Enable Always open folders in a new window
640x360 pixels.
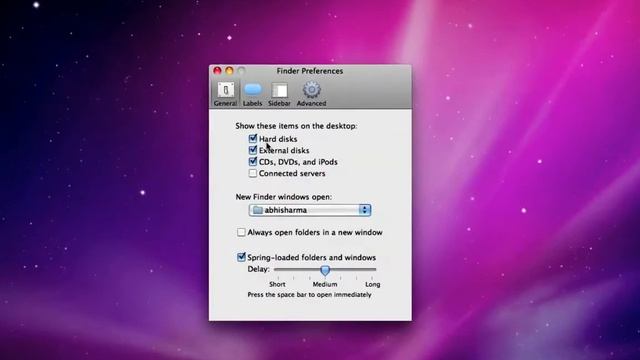241,232
